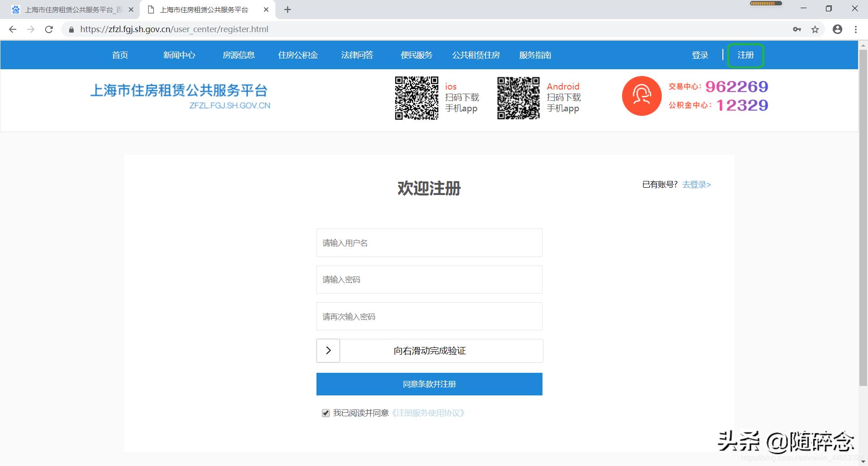The width and height of the screenshot is (868, 466).
Task: Open the browser profile avatar
Action: pyautogui.click(x=837, y=29)
